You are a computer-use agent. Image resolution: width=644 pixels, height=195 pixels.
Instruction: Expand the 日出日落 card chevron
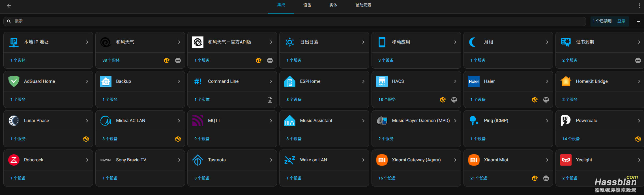[x=363, y=42]
